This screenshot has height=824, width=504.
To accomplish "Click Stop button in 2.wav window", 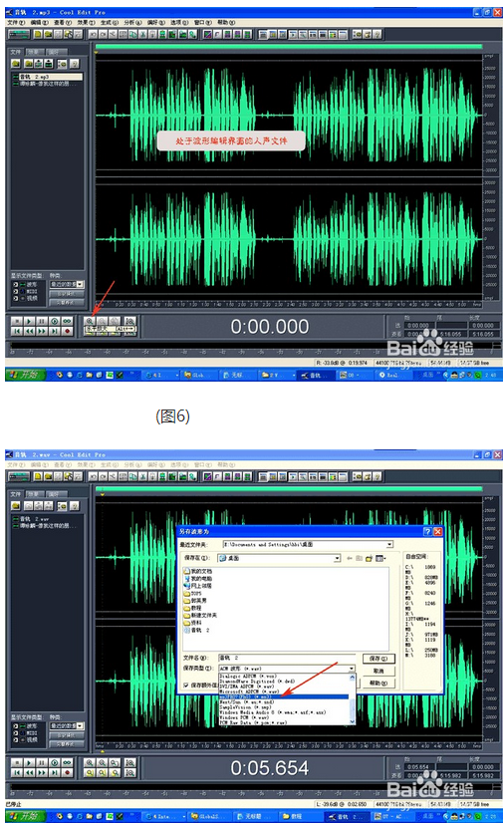I will tap(17, 763).
